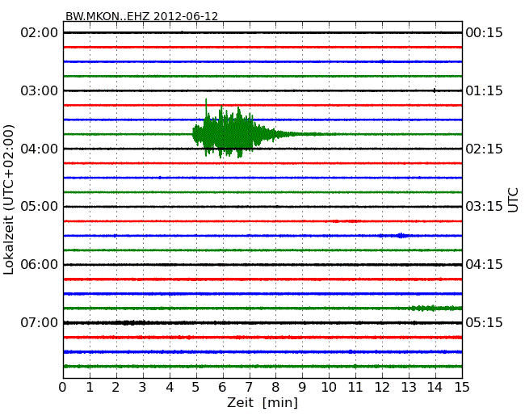Click x-axis tick label 14
Image resolution: width=525 pixels, height=420 pixels.
[x=435, y=387]
